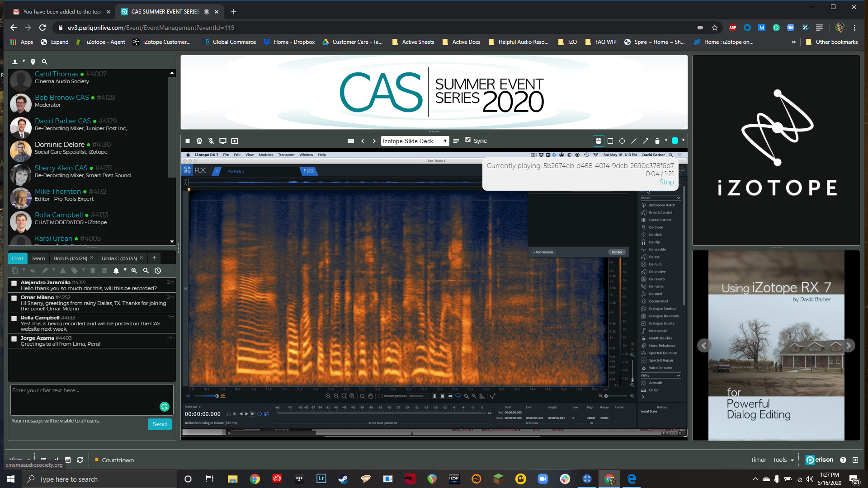Open attendee search magnifier icon
The height and width of the screenshot is (488, 868).
[44, 62]
